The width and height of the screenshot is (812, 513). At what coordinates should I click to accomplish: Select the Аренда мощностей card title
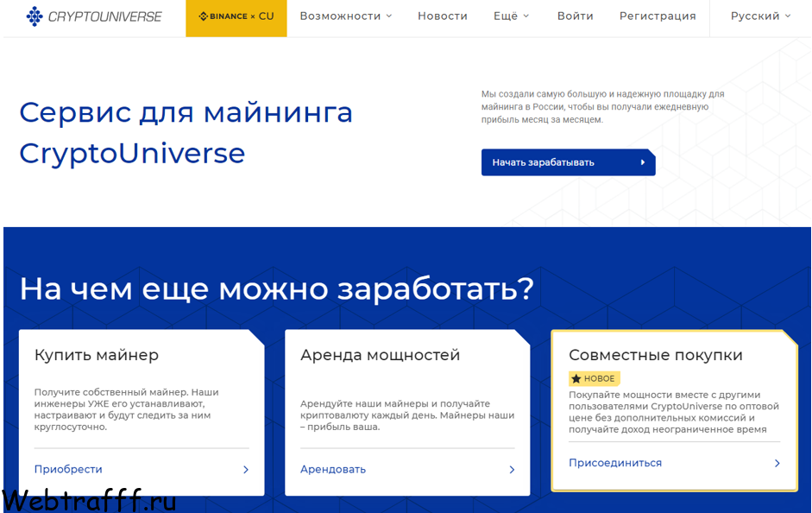pyautogui.click(x=380, y=355)
